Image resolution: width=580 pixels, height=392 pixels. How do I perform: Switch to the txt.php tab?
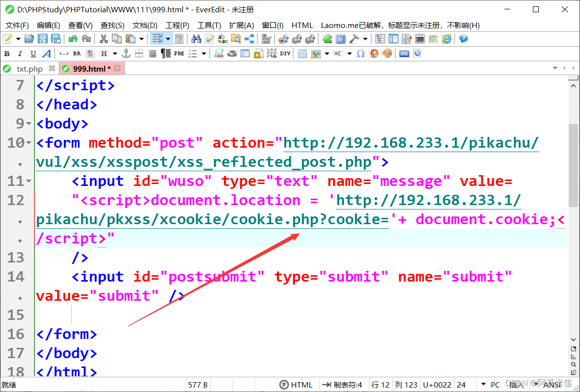pyautogui.click(x=29, y=69)
